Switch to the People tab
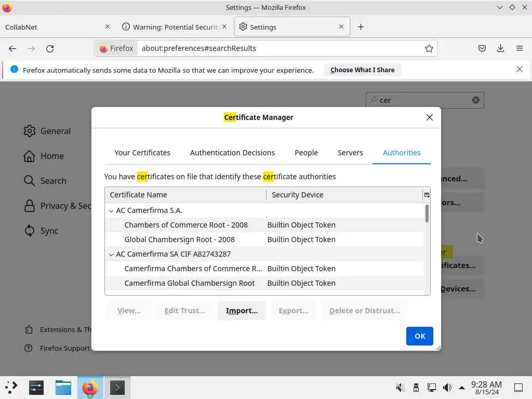 [307, 153]
